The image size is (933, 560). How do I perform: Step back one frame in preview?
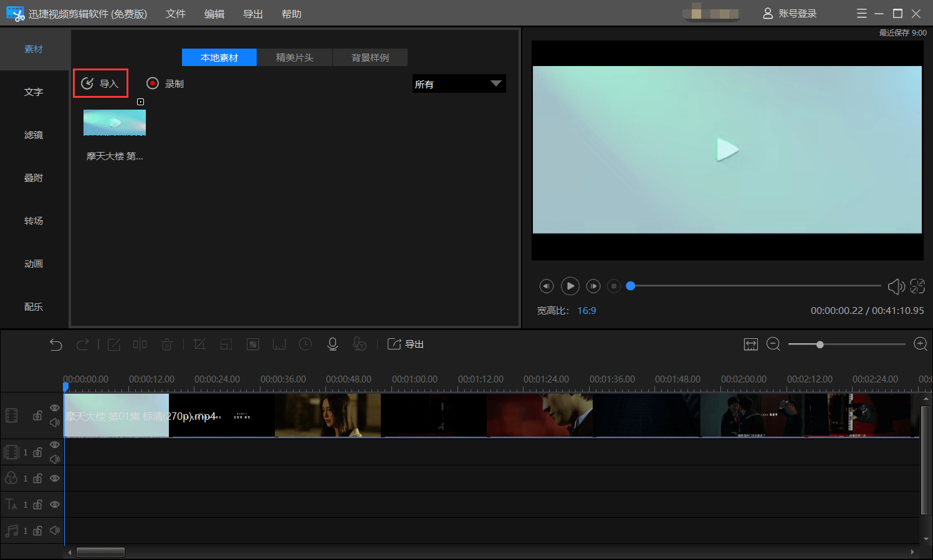[x=547, y=286]
